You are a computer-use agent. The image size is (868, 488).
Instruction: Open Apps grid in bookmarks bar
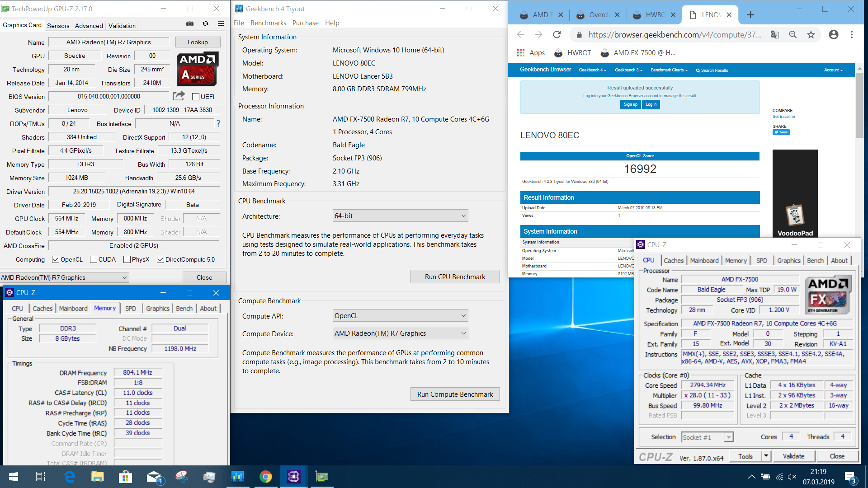pos(530,53)
